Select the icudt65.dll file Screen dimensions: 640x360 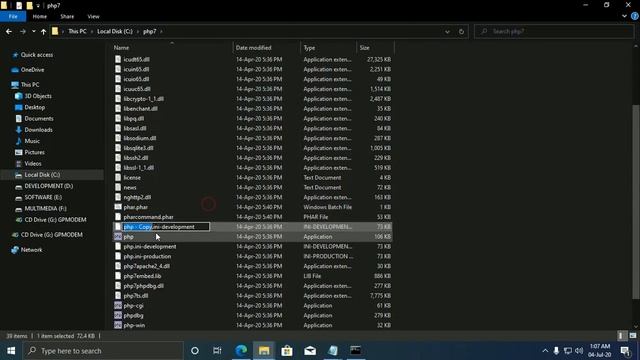[136, 60]
